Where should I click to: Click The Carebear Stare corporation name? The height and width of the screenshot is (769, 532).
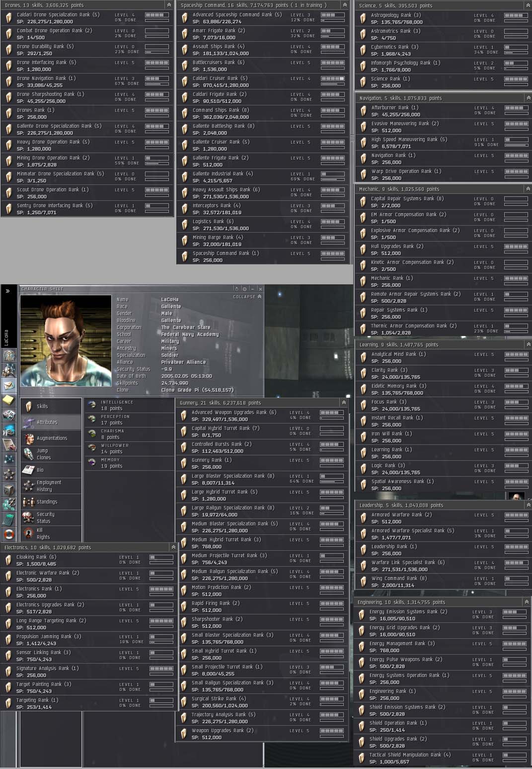(x=186, y=327)
